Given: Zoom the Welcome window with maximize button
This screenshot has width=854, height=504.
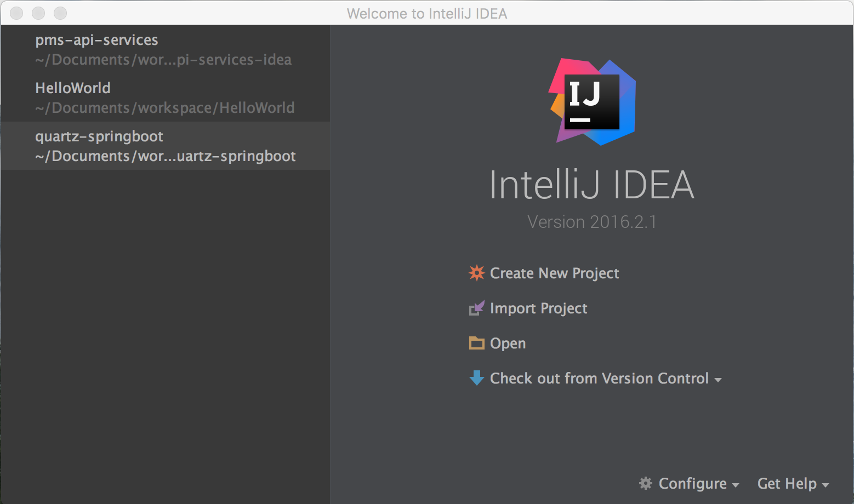Looking at the screenshot, I should (x=60, y=13).
